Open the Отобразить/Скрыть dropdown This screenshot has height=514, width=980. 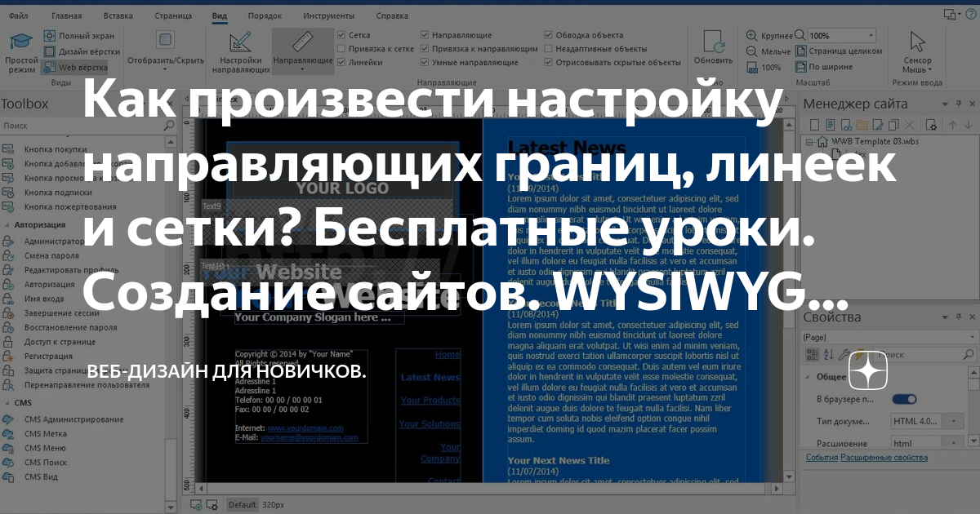click(x=166, y=51)
